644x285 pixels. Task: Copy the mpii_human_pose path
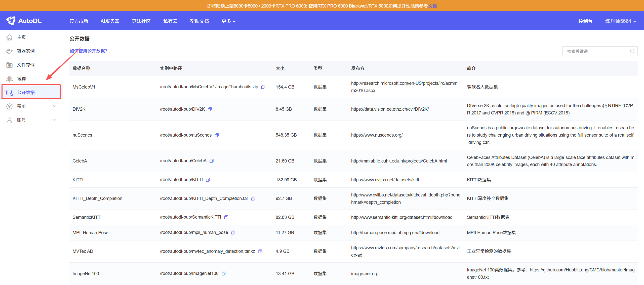tap(233, 232)
